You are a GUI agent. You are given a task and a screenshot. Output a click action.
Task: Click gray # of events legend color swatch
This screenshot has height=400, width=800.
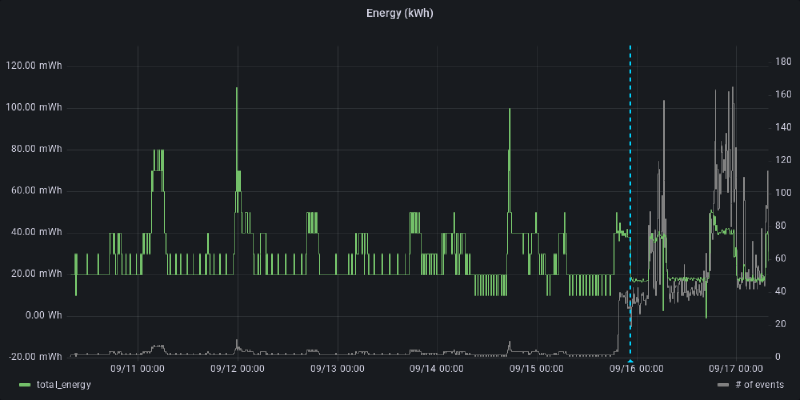[x=723, y=385]
